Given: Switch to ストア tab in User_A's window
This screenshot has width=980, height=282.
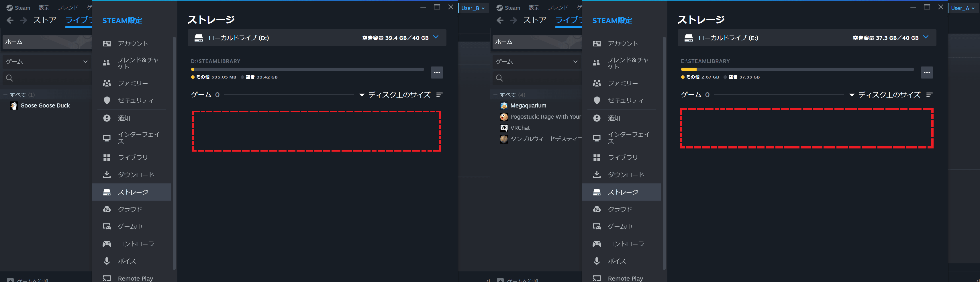Looking at the screenshot, I should [535, 20].
